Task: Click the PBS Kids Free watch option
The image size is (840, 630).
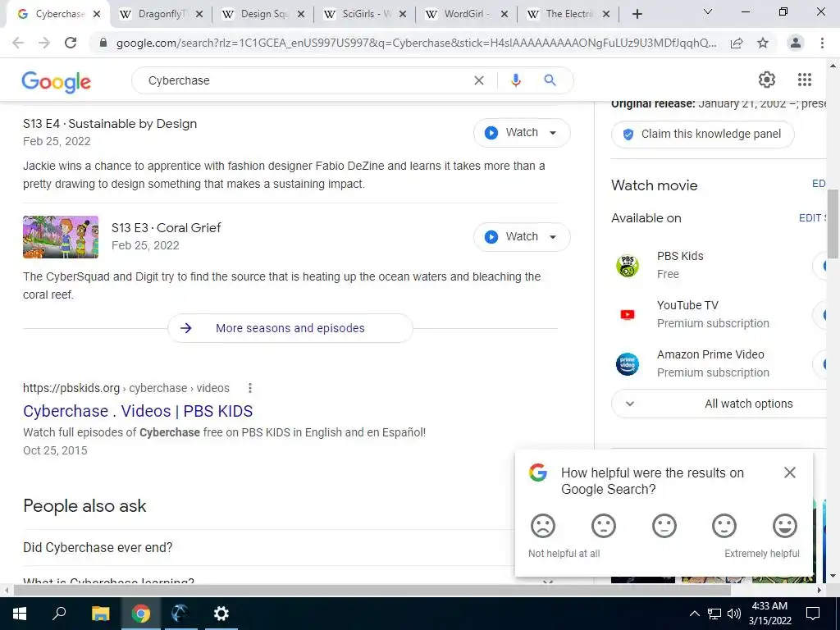Action: click(x=720, y=265)
